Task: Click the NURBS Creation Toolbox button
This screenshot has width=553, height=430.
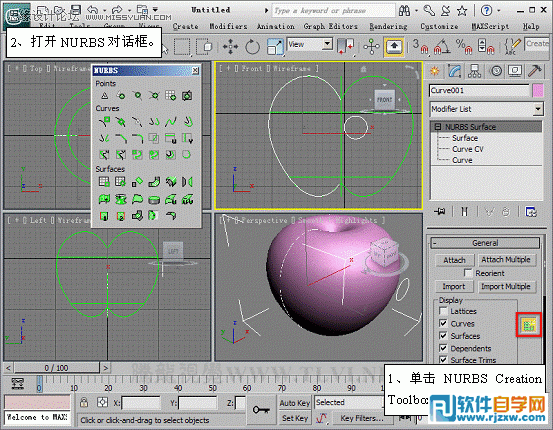Action: [x=529, y=325]
